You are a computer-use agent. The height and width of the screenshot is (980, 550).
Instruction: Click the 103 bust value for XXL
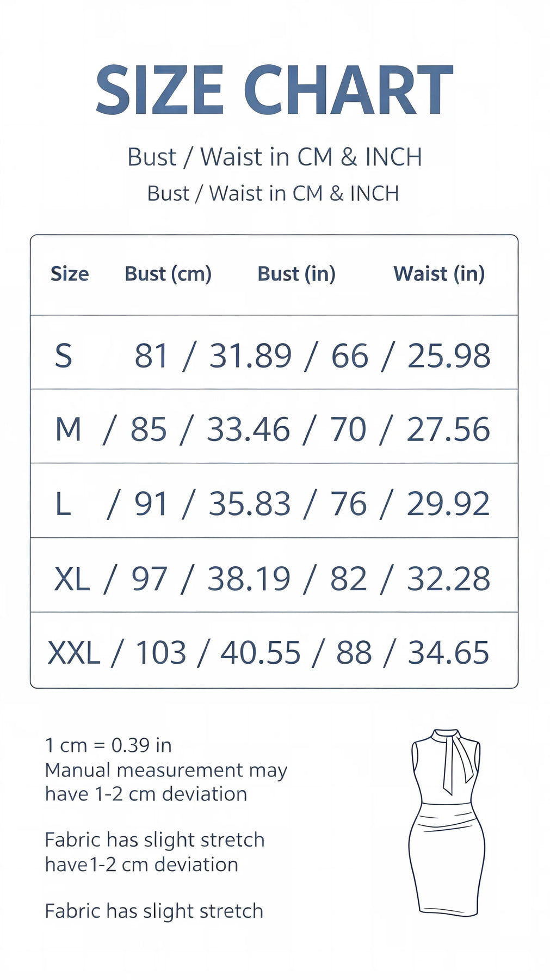click(160, 652)
